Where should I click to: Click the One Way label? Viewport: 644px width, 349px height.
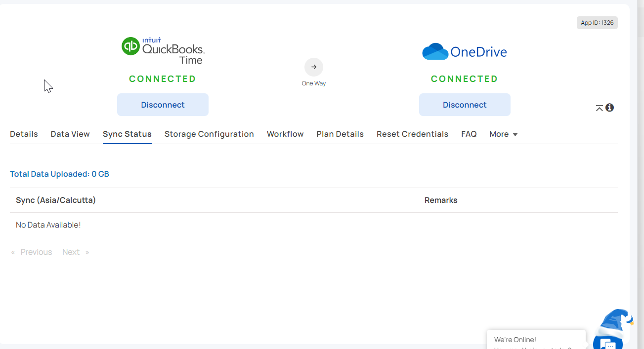[314, 83]
